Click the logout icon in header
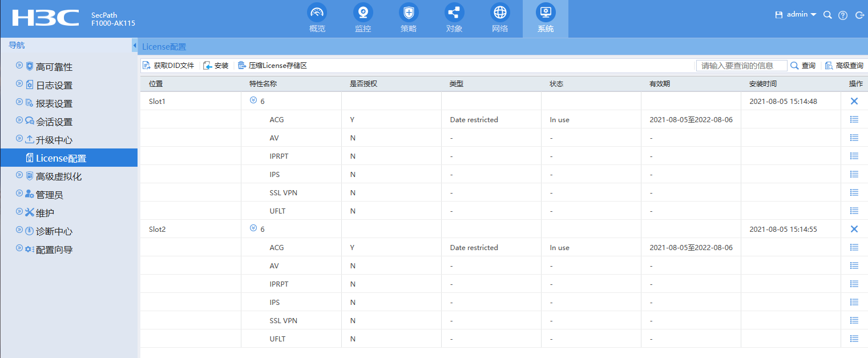This screenshot has width=868, height=358. click(859, 15)
